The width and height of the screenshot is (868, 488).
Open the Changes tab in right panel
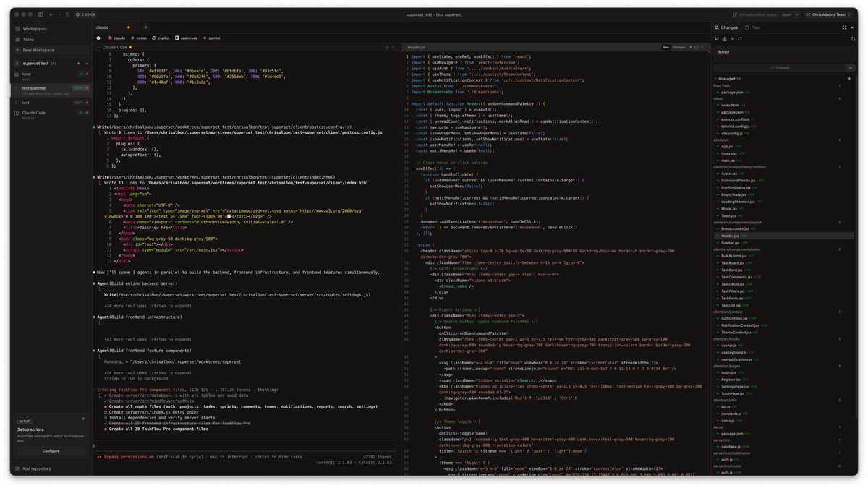[726, 27]
